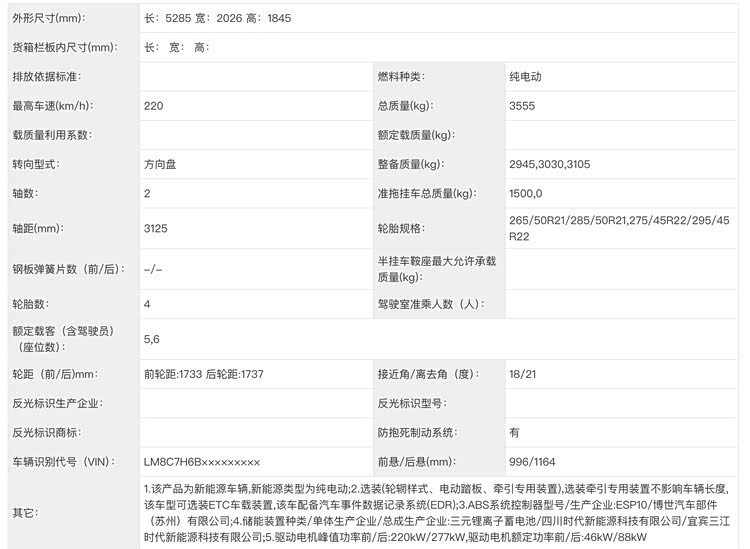Image resolution: width=750 pixels, height=549 pixels.
Task: Select the wheelbase value 3125
Action: click(156, 229)
